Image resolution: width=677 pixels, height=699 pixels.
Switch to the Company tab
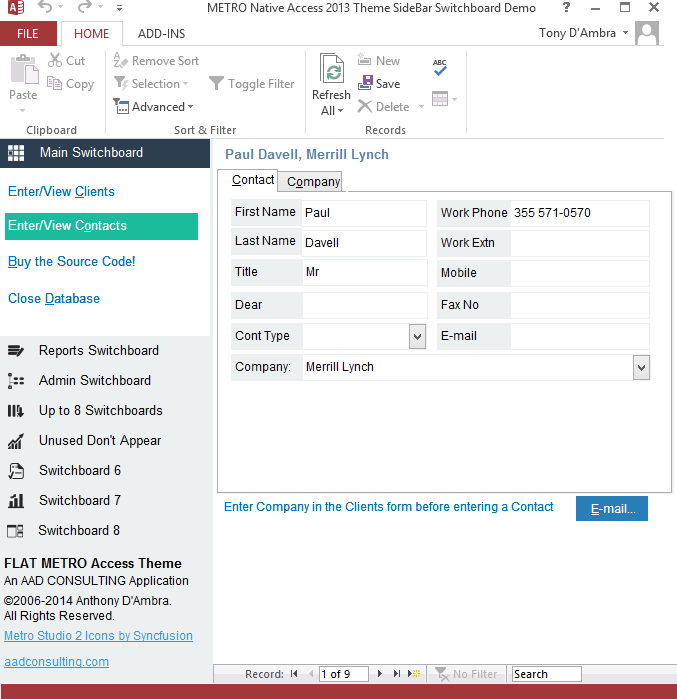tap(310, 182)
